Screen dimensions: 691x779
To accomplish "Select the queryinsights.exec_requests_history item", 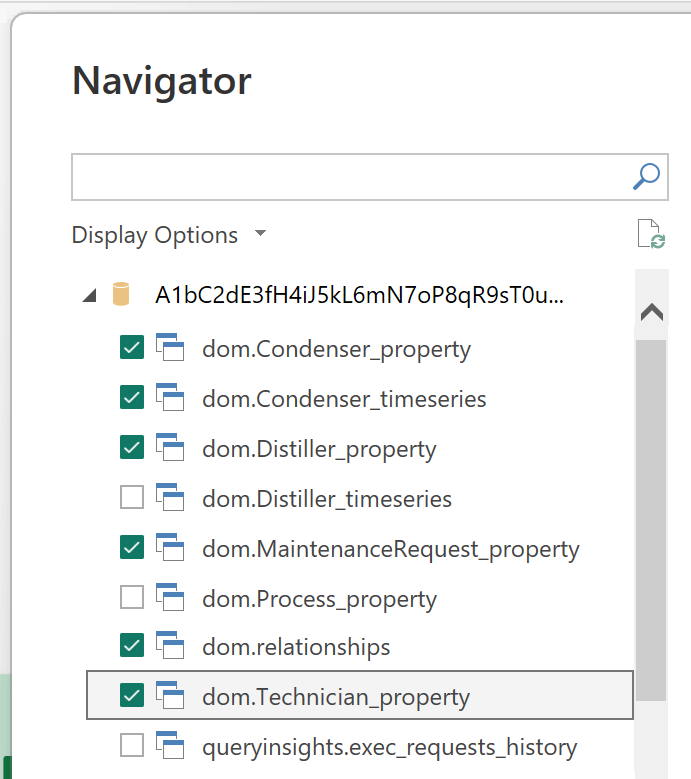I will (x=360, y=747).
